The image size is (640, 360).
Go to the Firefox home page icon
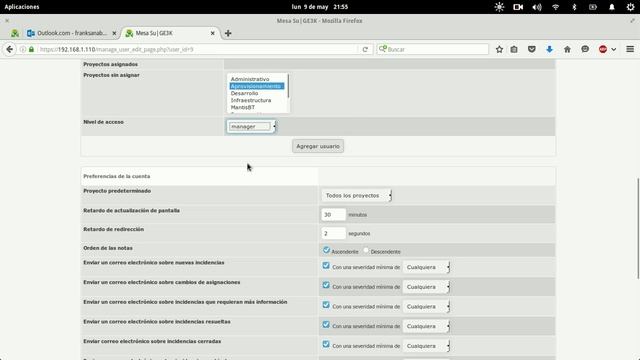(567, 49)
